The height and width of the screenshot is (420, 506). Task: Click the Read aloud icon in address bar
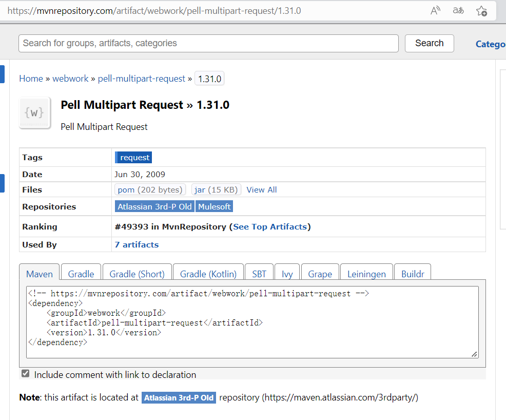[435, 11]
